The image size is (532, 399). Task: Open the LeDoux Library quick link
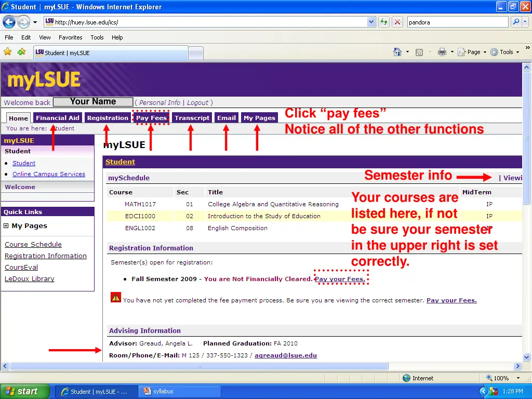pyautogui.click(x=30, y=278)
